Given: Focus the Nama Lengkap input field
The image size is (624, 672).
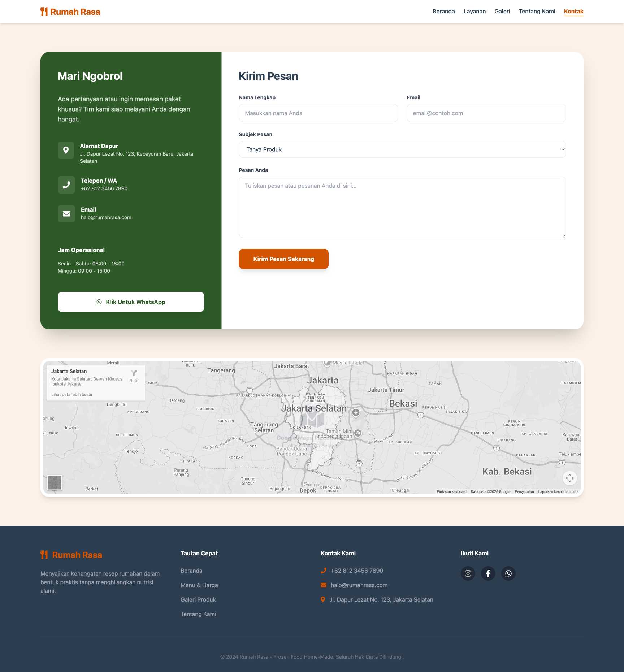Looking at the screenshot, I should (318, 113).
